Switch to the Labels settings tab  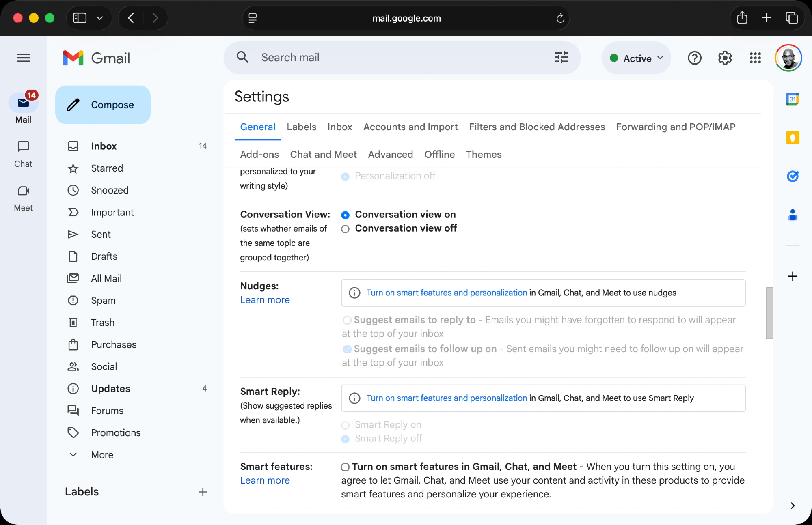coord(301,127)
